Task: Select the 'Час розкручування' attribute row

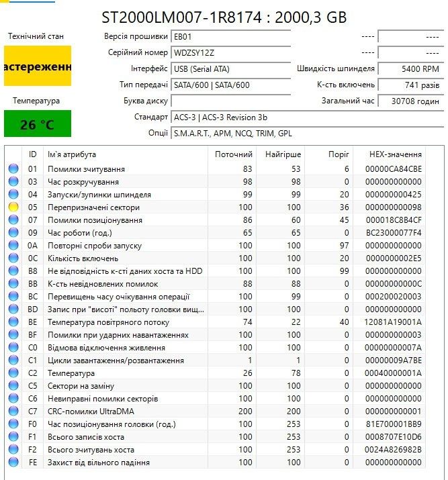Action: click(215, 181)
